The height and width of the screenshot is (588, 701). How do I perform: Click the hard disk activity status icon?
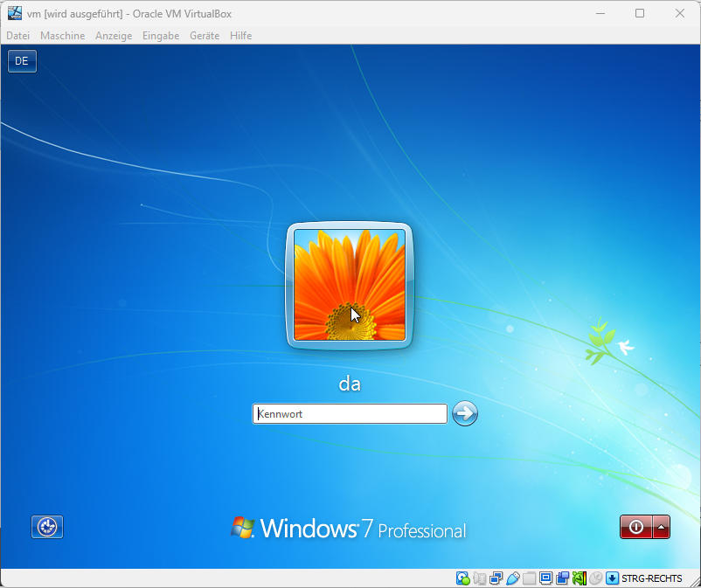(x=463, y=578)
